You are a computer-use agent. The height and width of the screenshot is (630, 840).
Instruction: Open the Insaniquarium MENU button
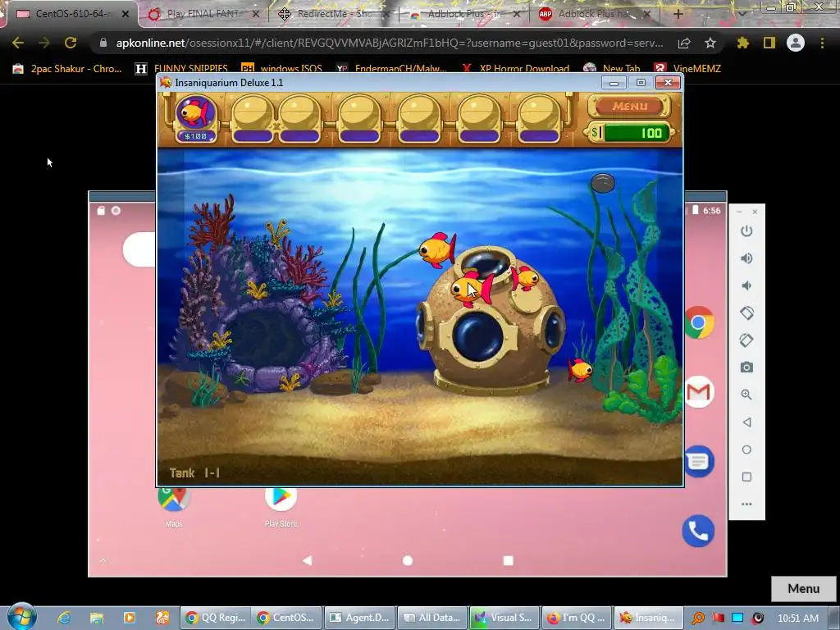629,106
